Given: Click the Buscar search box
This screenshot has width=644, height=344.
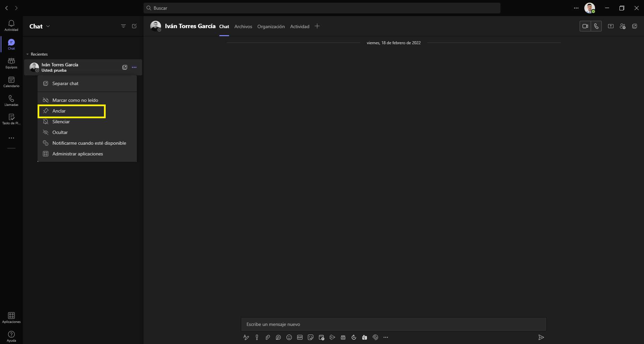Looking at the screenshot, I should (x=322, y=8).
